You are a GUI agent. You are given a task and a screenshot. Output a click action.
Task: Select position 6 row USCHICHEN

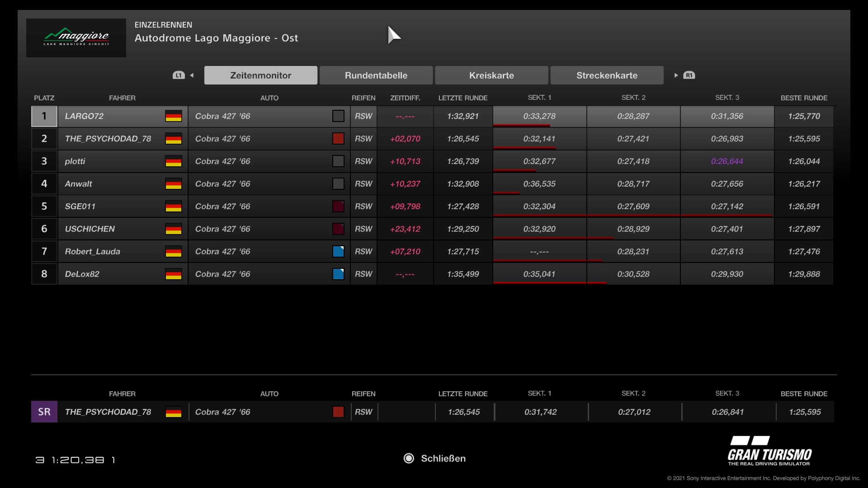90,229
